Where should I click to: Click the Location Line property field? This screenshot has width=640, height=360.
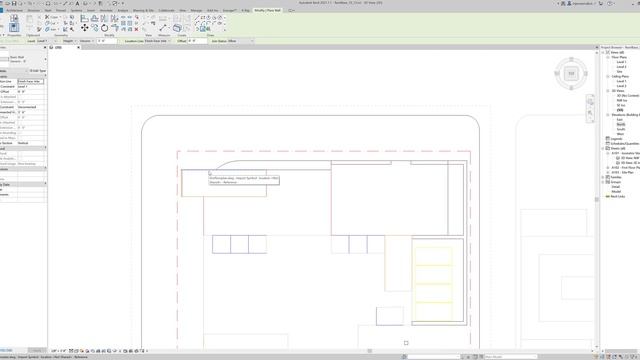pyautogui.click(x=31, y=81)
